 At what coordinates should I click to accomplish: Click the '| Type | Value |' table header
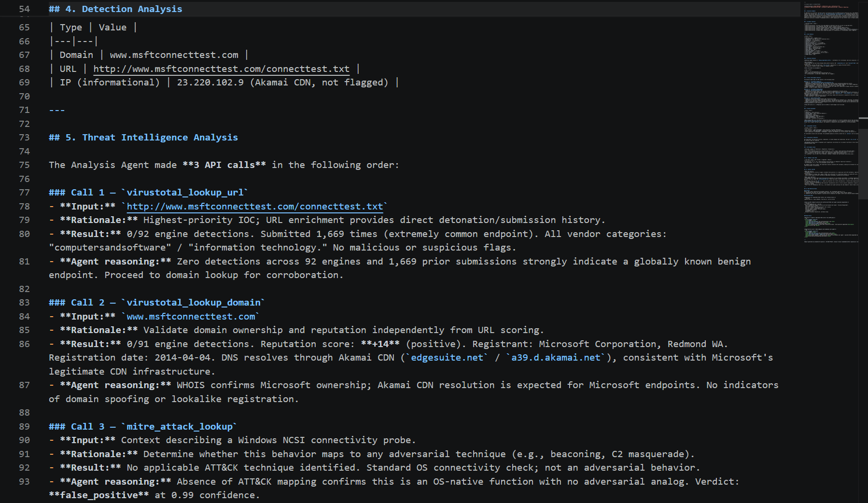point(93,28)
